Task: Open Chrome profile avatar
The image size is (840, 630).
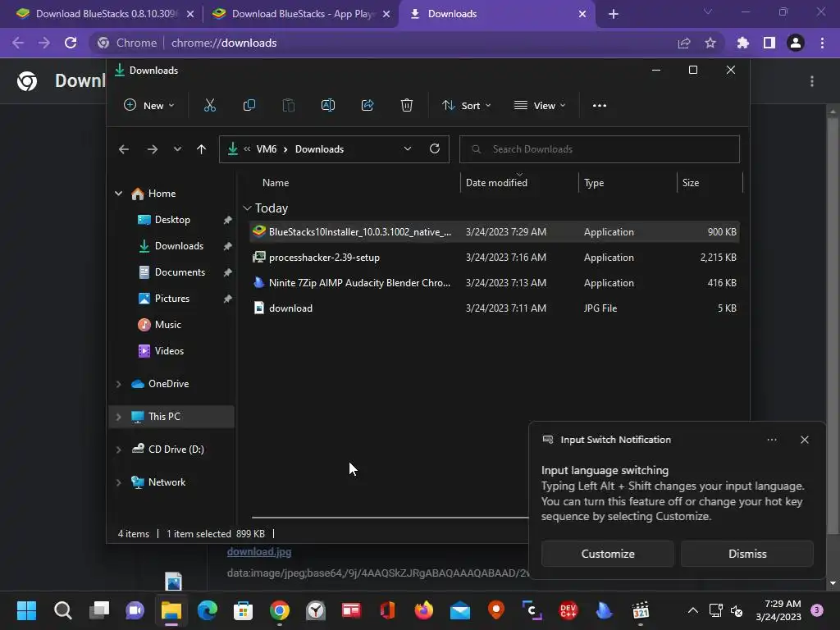Action: click(796, 43)
